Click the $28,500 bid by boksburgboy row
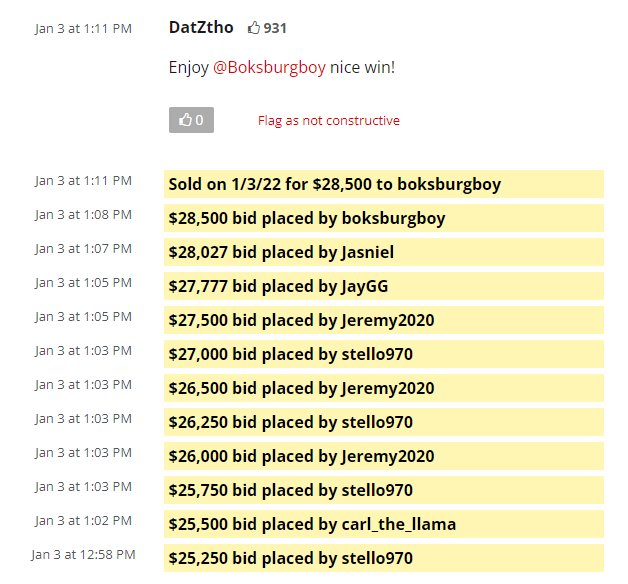This screenshot has height=584, width=628. [x=384, y=218]
